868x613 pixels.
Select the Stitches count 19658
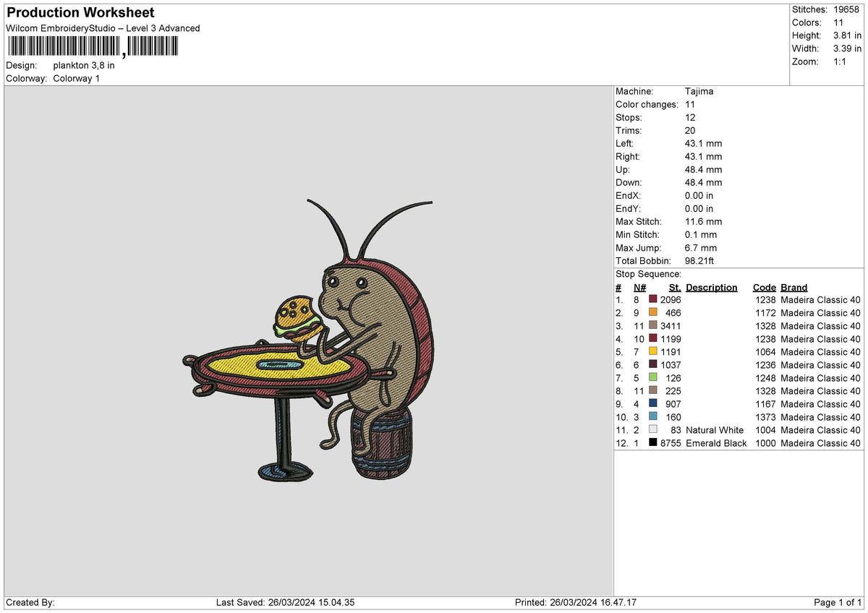[x=846, y=9]
